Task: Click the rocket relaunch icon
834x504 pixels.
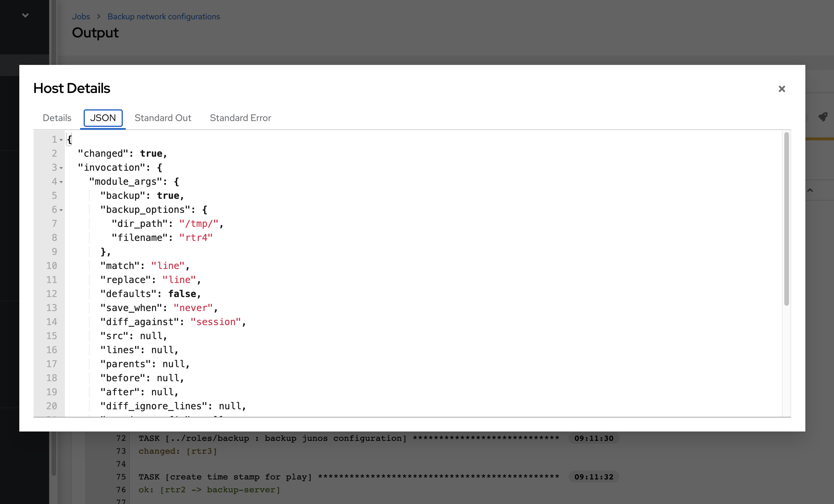Action: pyautogui.click(x=823, y=117)
